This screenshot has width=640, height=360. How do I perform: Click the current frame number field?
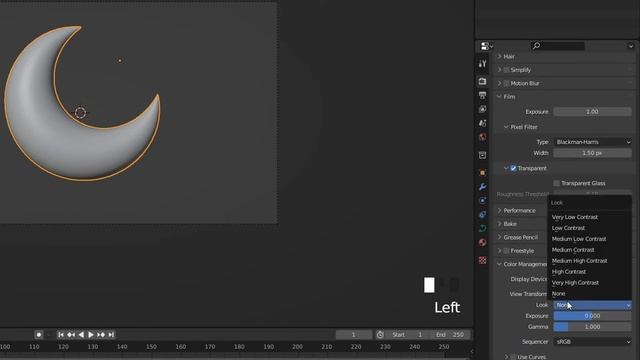pos(354,335)
